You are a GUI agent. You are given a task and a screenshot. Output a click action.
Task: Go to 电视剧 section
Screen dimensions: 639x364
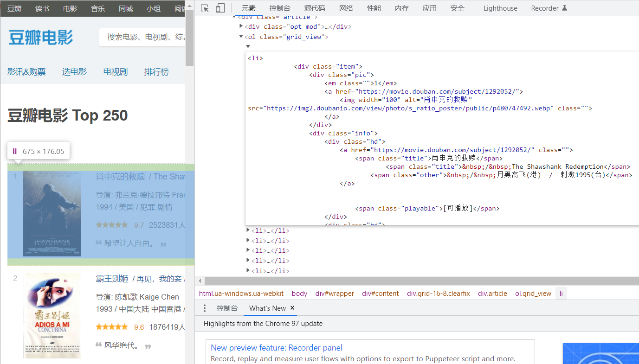(x=116, y=72)
